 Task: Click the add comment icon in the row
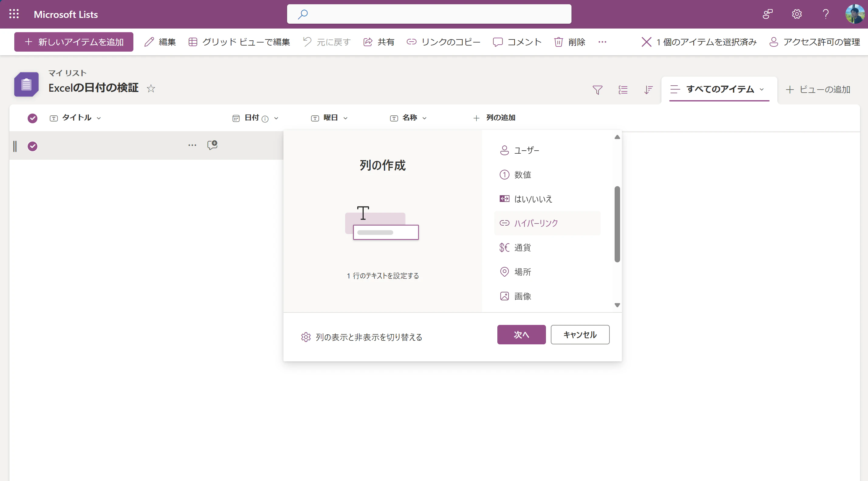click(212, 145)
